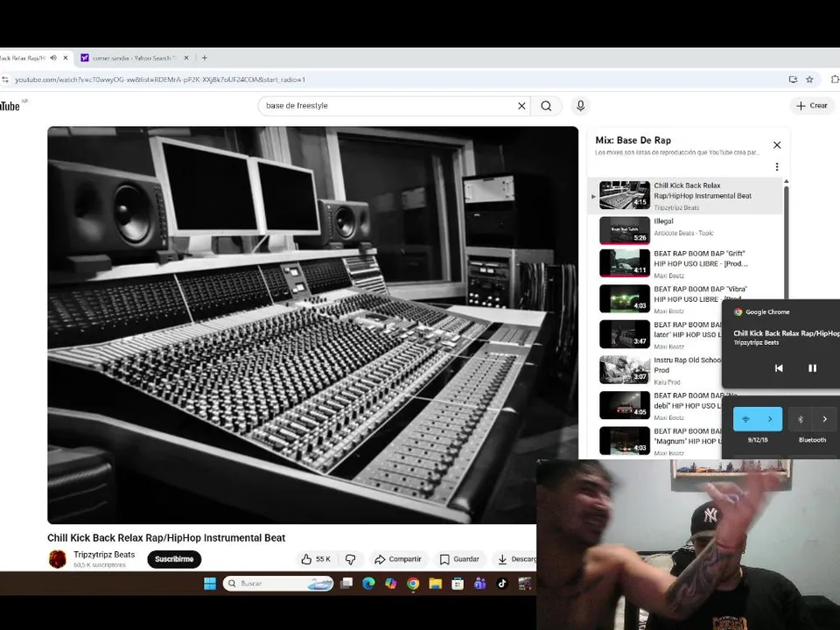Mute the YouTube tab via speaker icon

tap(53, 58)
